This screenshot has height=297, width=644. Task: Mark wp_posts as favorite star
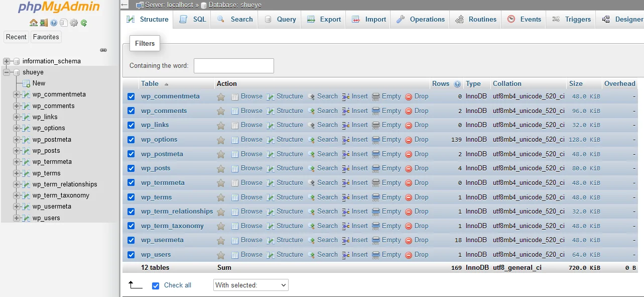click(x=221, y=168)
